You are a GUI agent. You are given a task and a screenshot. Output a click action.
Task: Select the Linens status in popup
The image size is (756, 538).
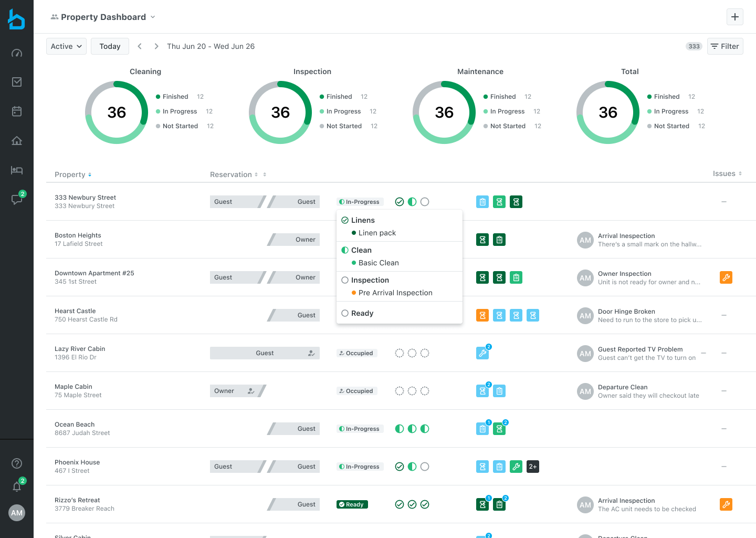362,220
